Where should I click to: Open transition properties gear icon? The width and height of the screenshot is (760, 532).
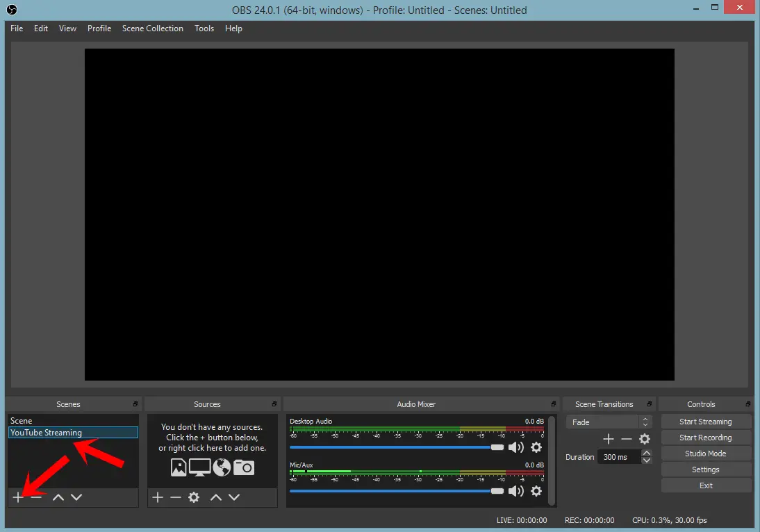point(645,439)
